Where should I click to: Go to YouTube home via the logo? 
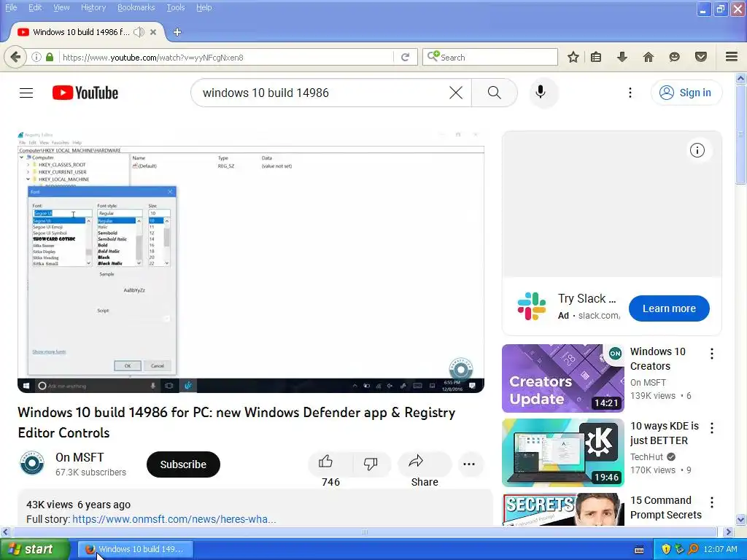click(x=85, y=93)
